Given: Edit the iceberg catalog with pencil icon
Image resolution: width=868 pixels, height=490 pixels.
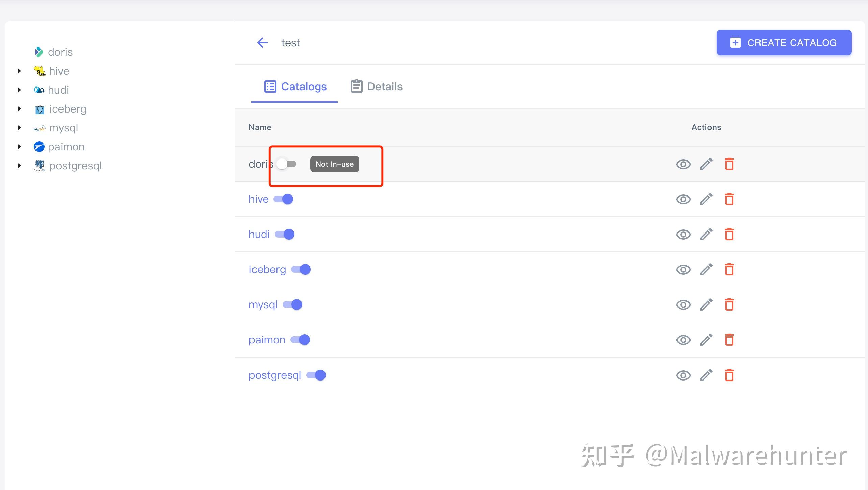Looking at the screenshot, I should [x=706, y=270].
